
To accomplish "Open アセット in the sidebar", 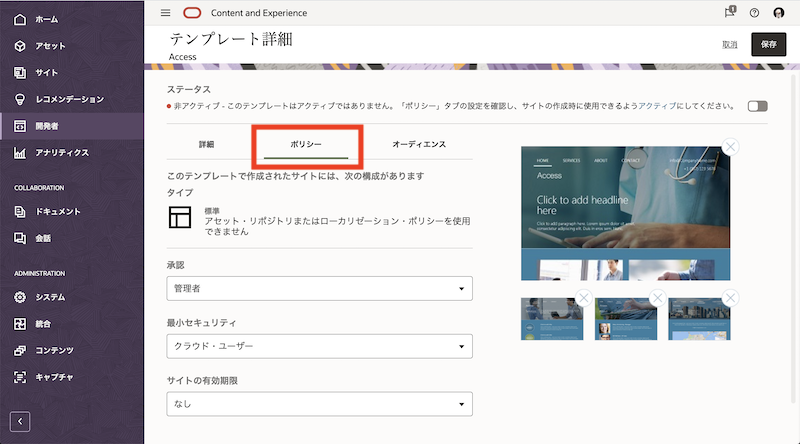I will 50,46.
